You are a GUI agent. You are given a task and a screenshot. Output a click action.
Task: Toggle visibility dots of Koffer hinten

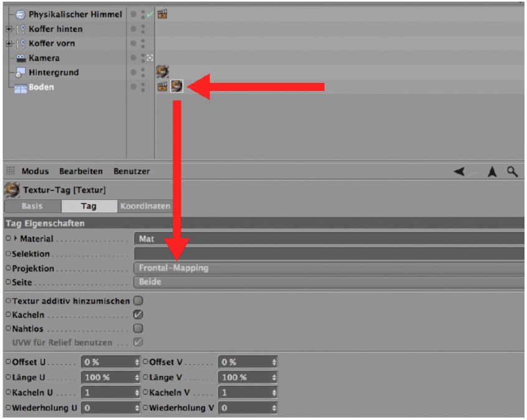click(143, 29)
